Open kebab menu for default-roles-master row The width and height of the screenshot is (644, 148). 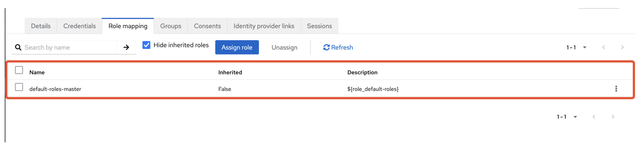(x=616, y=89)
